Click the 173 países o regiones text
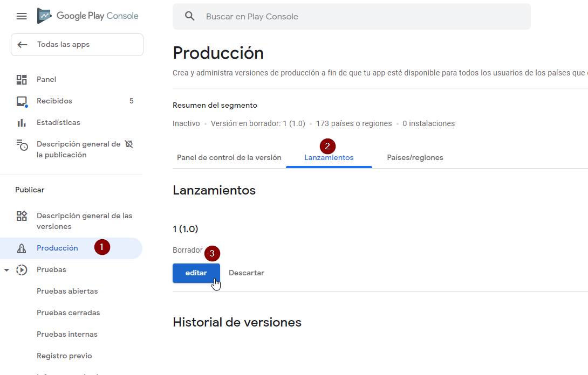Screen dimensions: 588x375 point(354,123)
